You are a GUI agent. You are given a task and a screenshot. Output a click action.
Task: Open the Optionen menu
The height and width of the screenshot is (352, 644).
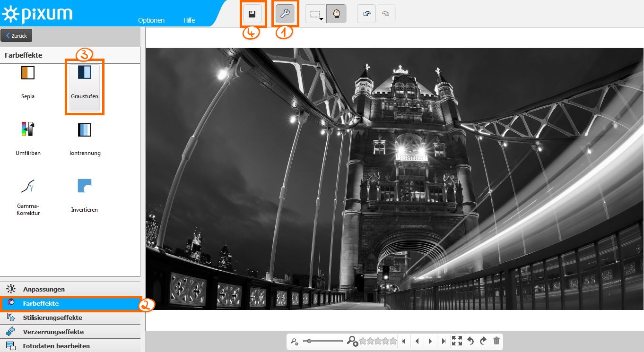151,20
